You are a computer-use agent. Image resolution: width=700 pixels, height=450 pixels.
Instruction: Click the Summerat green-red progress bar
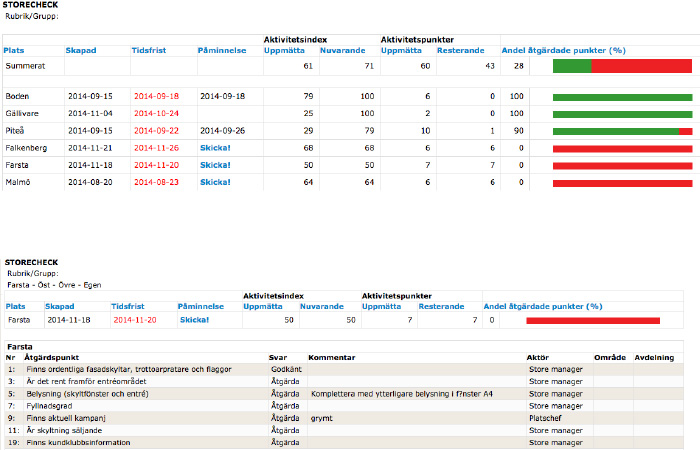(x=622, y=66)
